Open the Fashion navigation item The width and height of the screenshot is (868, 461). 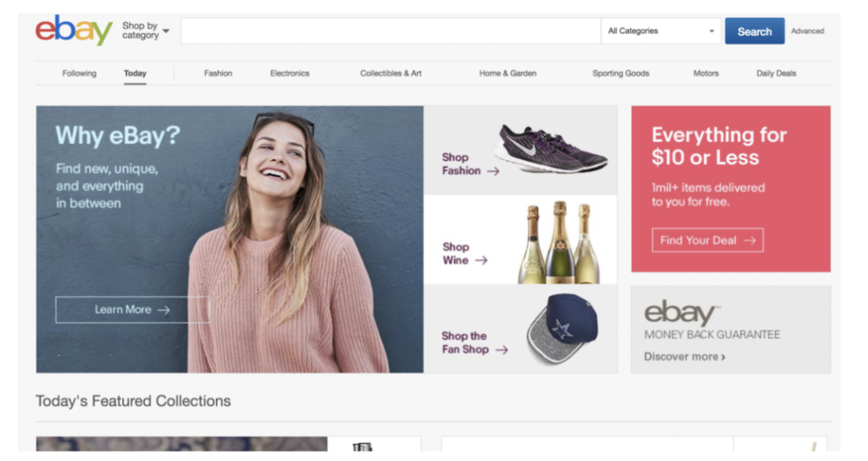[x=218, y=73]
